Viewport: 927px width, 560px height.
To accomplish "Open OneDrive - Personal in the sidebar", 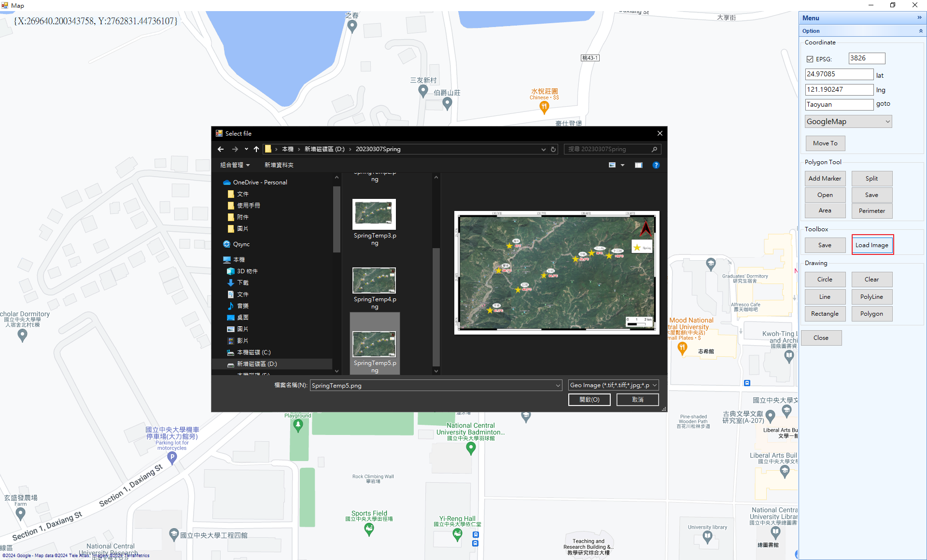I will 260,182.
